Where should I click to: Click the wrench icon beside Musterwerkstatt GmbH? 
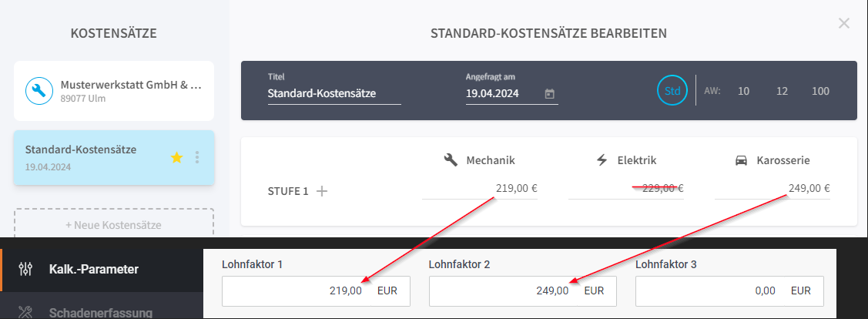coord(36,91)
